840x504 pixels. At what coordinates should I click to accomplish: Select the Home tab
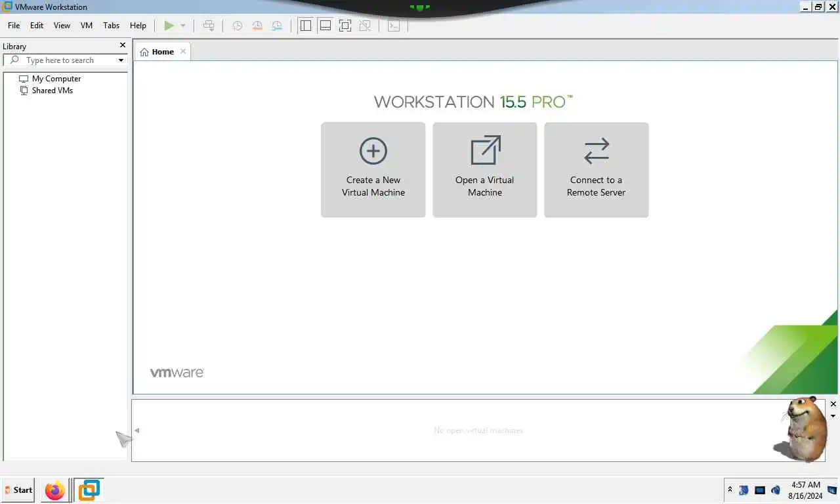click(162, 52)
